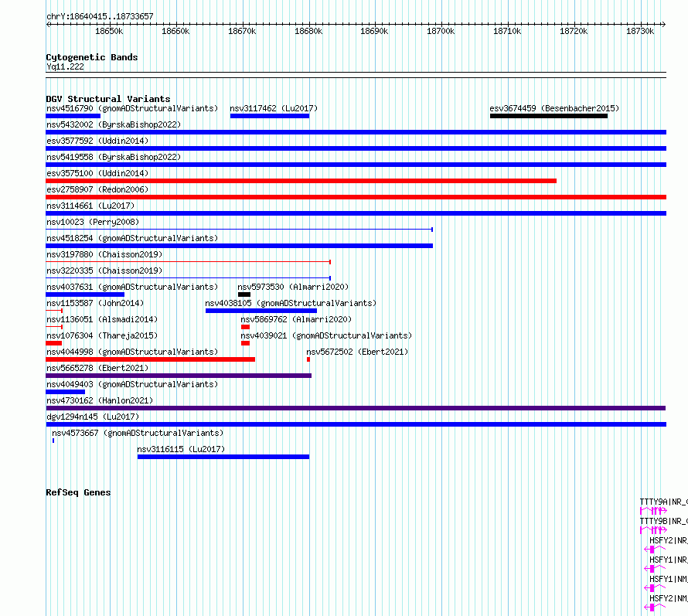The image size is (688, 616).
Task: Select nsv5419558 (ByrskaBishop2022) label
Action: [x=114, y=157]
